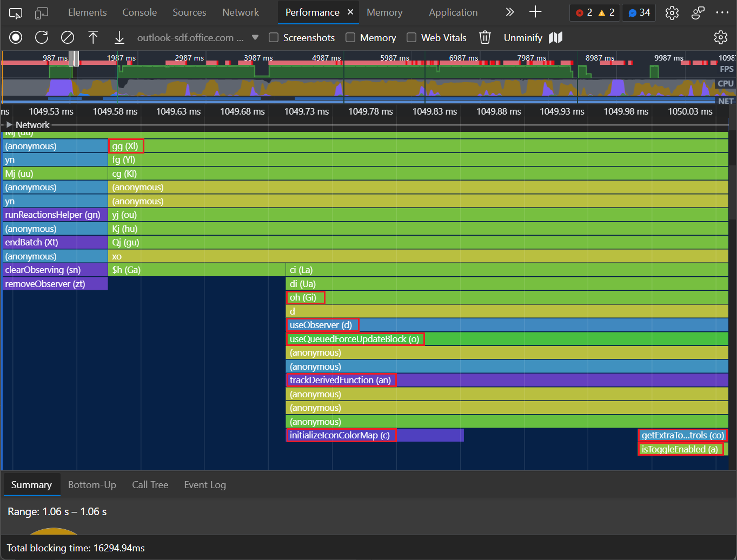Open the Memory panel
737x560 pixels.
384,12
